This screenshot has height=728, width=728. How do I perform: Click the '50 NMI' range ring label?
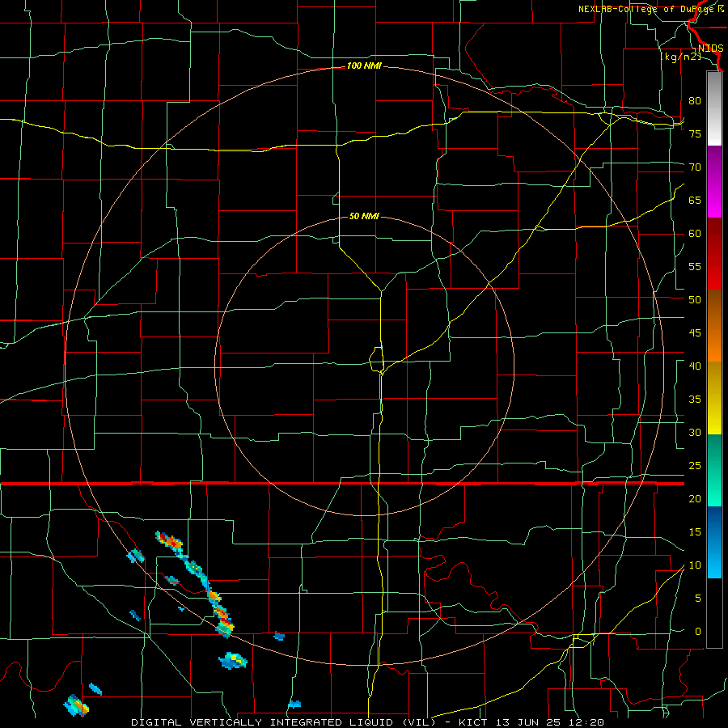pos(364,216)
